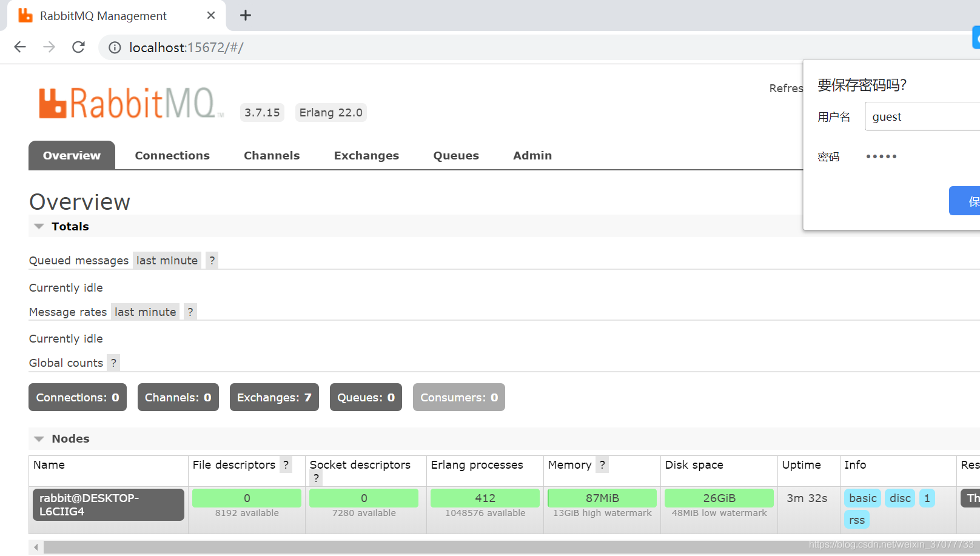Open help for Global counts

pyautogui.click(x=113, y=363)
